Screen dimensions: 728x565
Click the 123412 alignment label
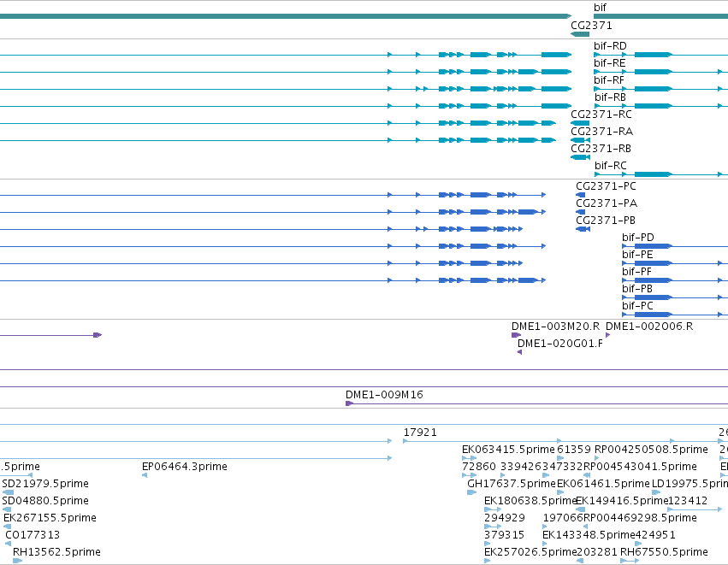click(x=688, y=501)
